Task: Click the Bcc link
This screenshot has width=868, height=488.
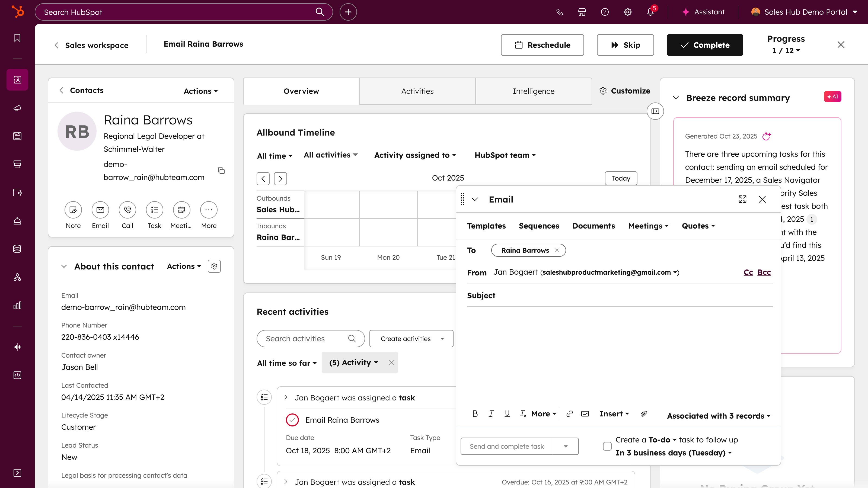Action: coord(764,272)
